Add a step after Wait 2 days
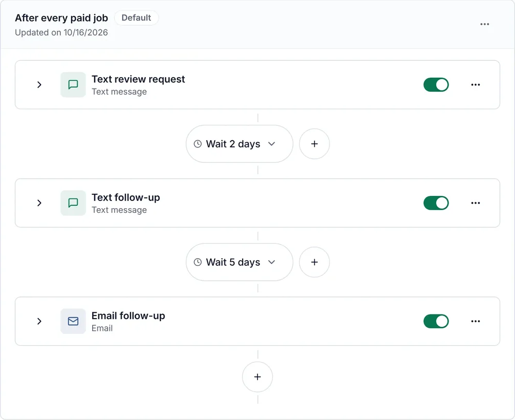 point(314,144)
